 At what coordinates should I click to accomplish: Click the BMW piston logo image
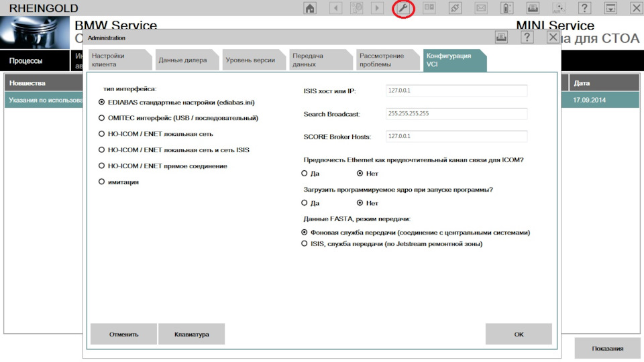point(35,33)
